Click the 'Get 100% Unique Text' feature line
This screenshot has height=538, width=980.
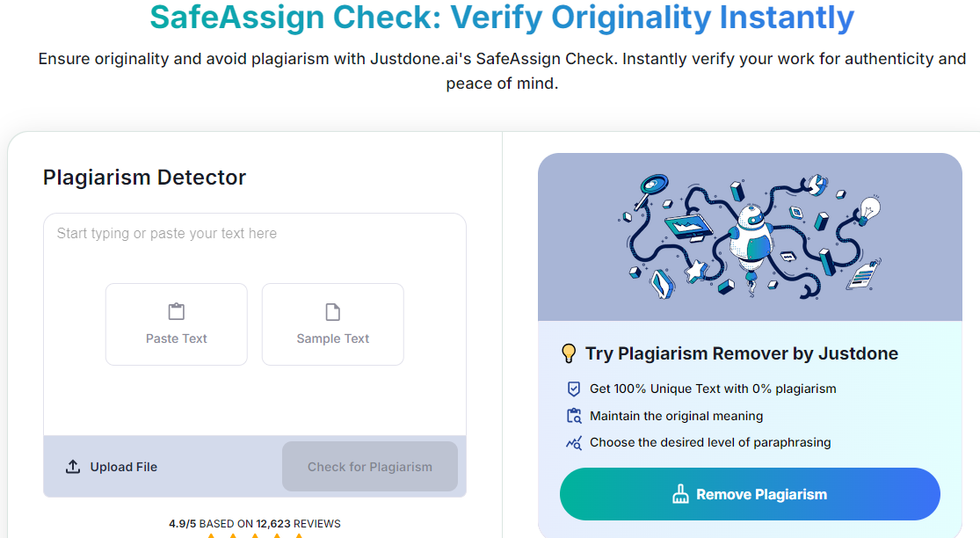pyautogui.click(x=713, y=389)
